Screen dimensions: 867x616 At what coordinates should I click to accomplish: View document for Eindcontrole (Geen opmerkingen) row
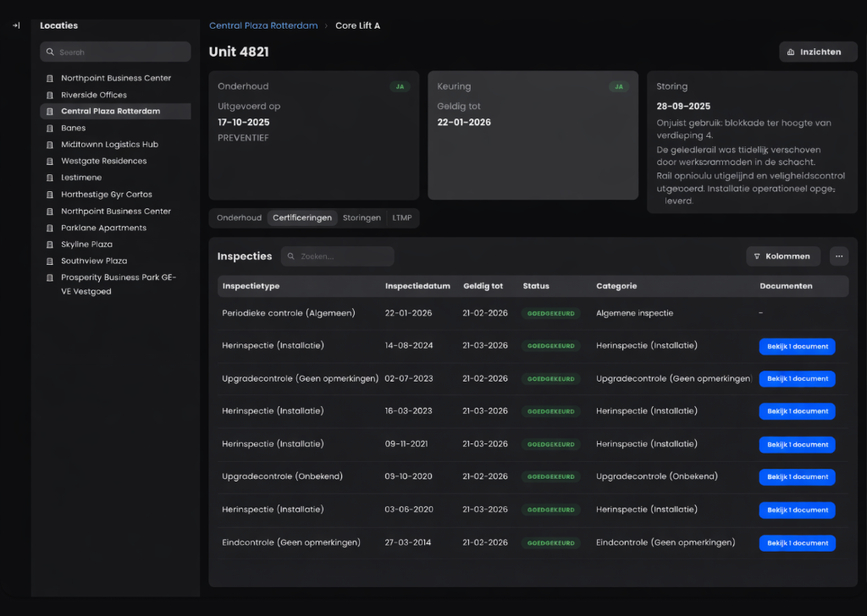(x=797, y=543)
